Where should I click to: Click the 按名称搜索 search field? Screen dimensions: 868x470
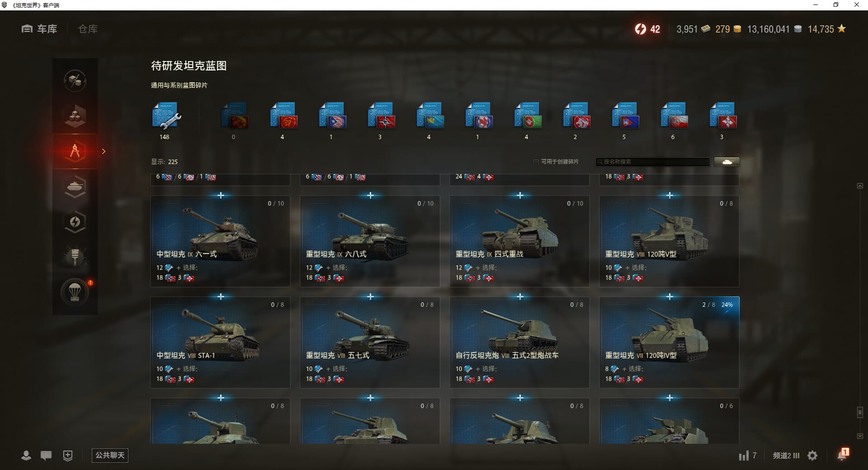[653, 162]
